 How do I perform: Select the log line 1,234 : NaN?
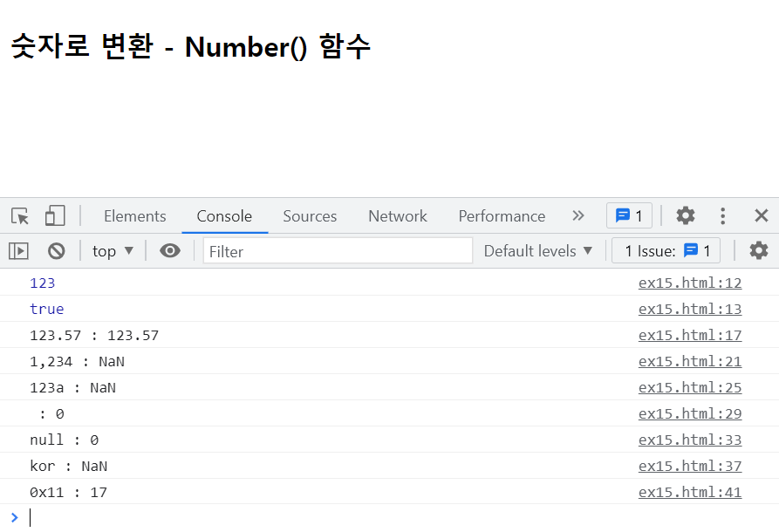[x=77, y=362]
